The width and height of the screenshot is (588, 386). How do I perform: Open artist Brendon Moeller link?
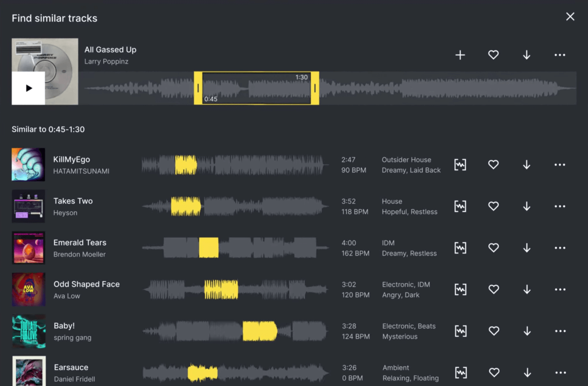pyautogui.click(x=80, y=254)
